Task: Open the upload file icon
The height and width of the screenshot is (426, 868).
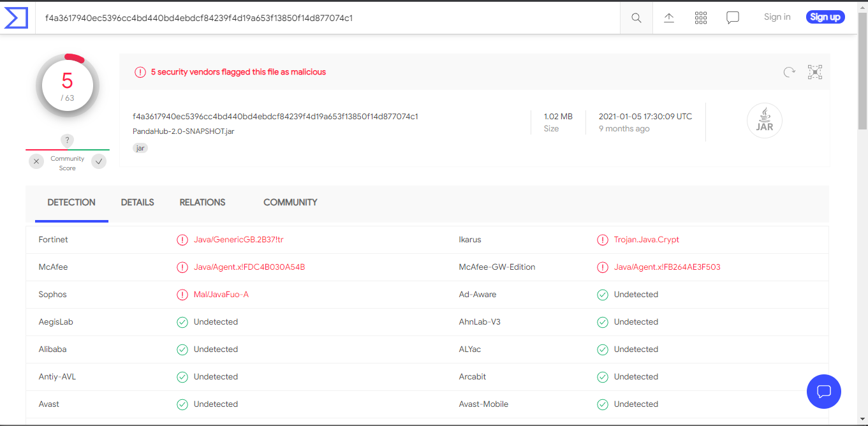Action: click(x=669, y=18)
